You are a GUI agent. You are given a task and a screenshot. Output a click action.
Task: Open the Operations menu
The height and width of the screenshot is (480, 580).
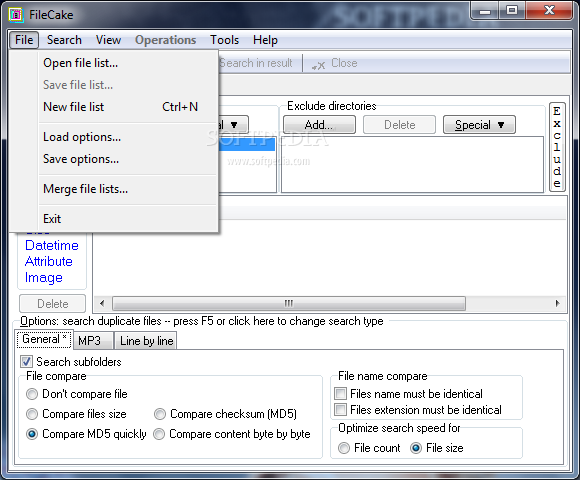pos(165,40)
